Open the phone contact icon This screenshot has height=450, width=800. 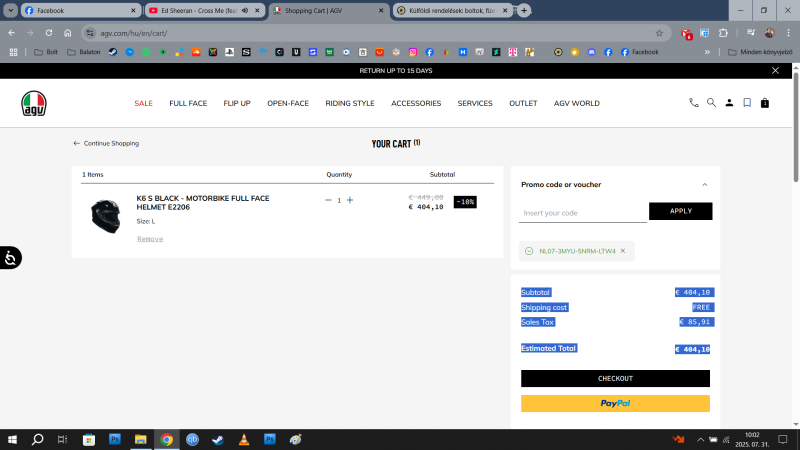point(693,103)
